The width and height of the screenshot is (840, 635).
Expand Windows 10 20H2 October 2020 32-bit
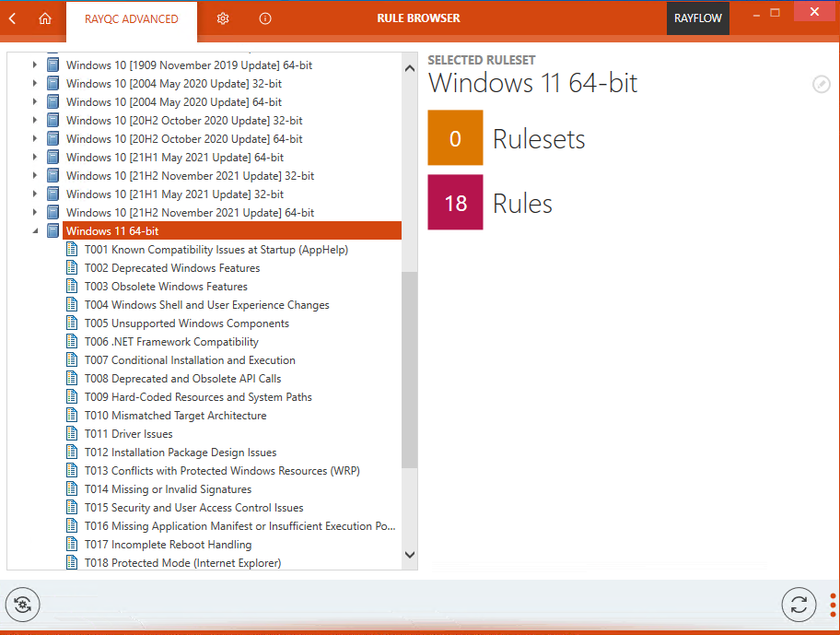click(x=35, y=120)
